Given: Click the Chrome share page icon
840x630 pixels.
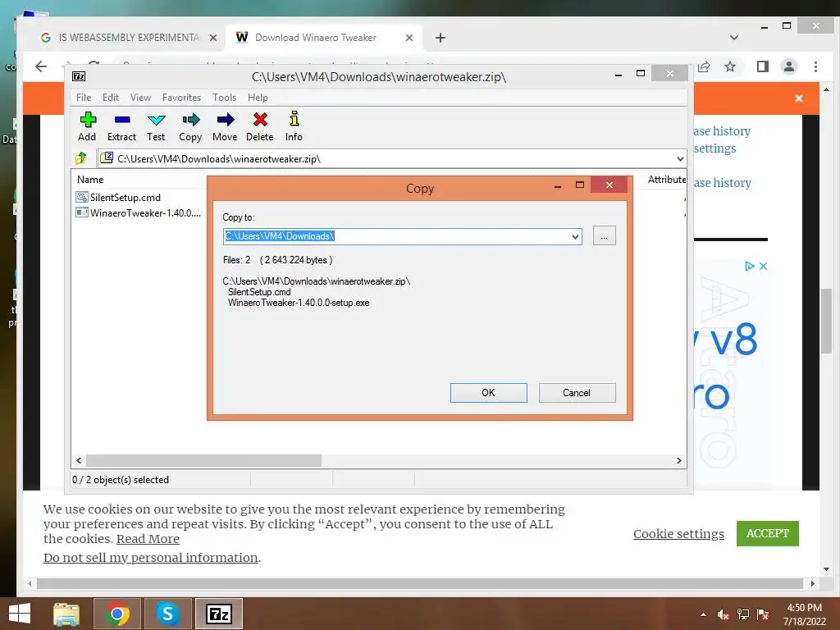Looking at the screenshot, I should pyautogui.click(x=704, y=66).
